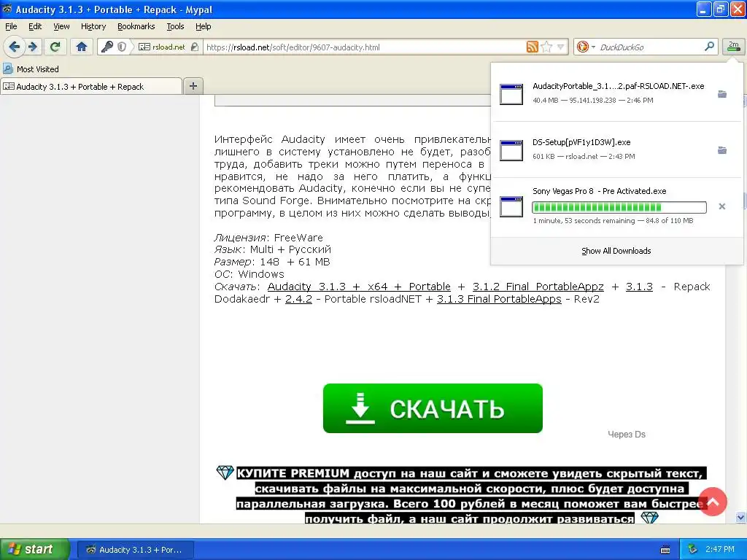747x560 pixels.
Task: Follow the 3.1.2 Final PortableAppz link
Action: pyautogui.click(x=538, y=287)
